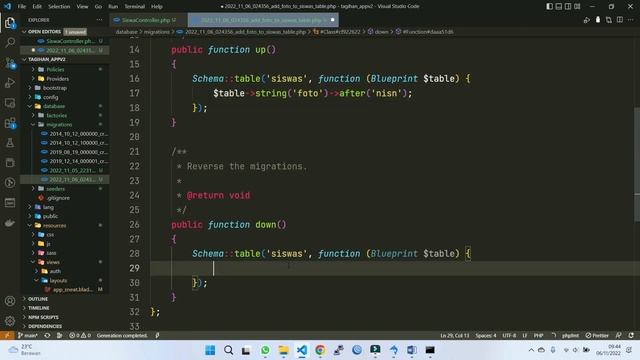Open the Extensions view

pos(10,123)
